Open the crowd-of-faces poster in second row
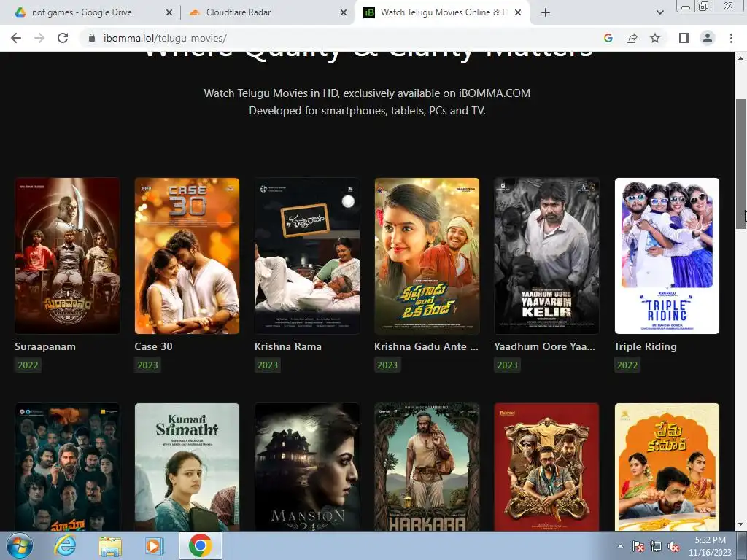Viewport: 747px width, 560px height. (67, 467)
